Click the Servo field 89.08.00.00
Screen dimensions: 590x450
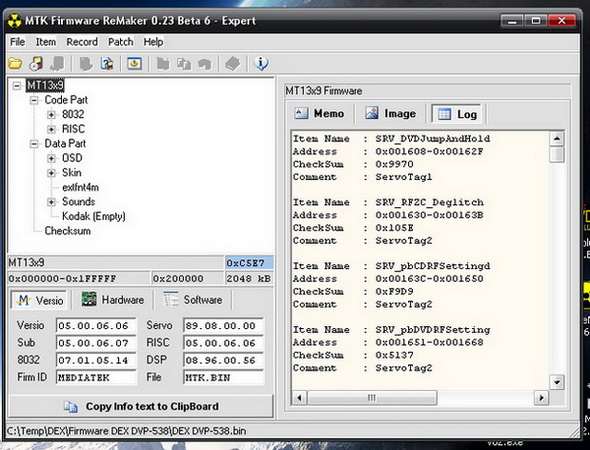(224, 325)
